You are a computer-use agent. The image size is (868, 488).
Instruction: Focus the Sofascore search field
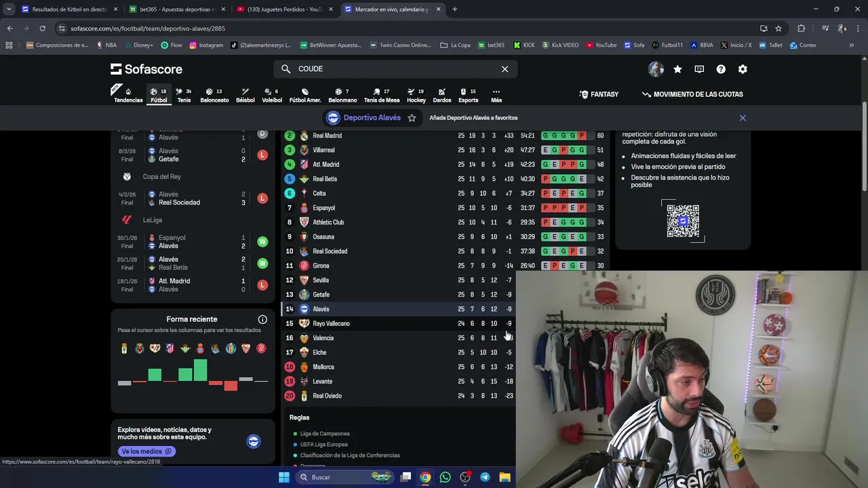pos(396,69)
